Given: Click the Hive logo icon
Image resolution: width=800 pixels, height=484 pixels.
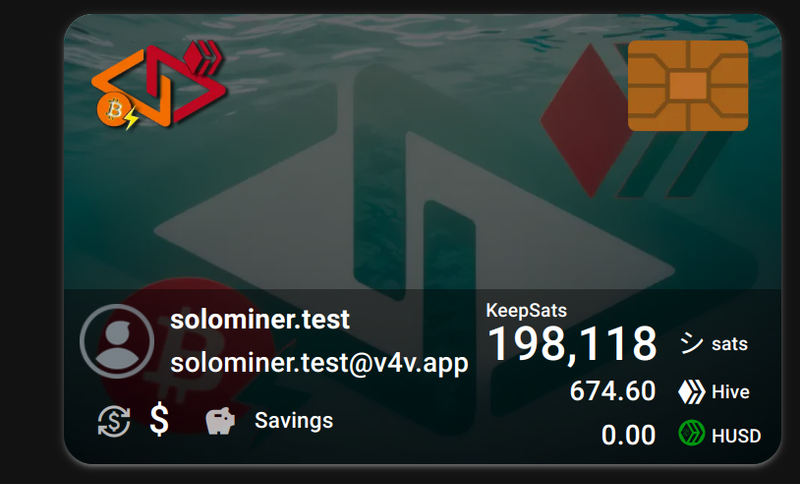Looking at the screenshot, I should pyautogui.click(x=691, y=392).
